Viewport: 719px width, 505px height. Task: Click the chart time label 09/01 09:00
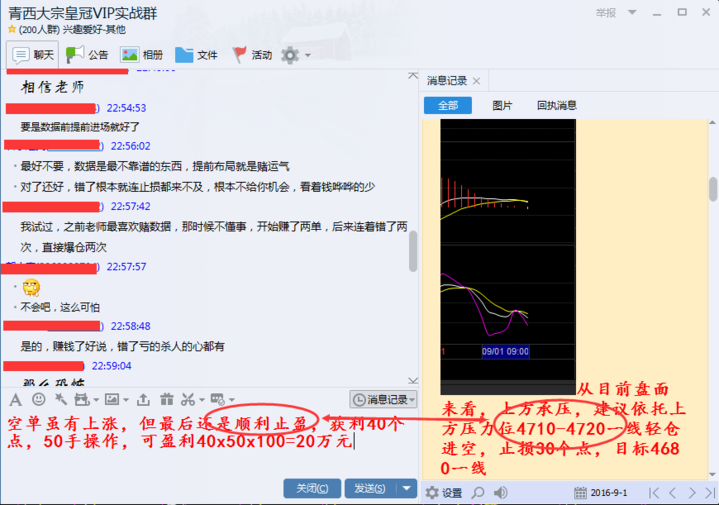point(505,352)
